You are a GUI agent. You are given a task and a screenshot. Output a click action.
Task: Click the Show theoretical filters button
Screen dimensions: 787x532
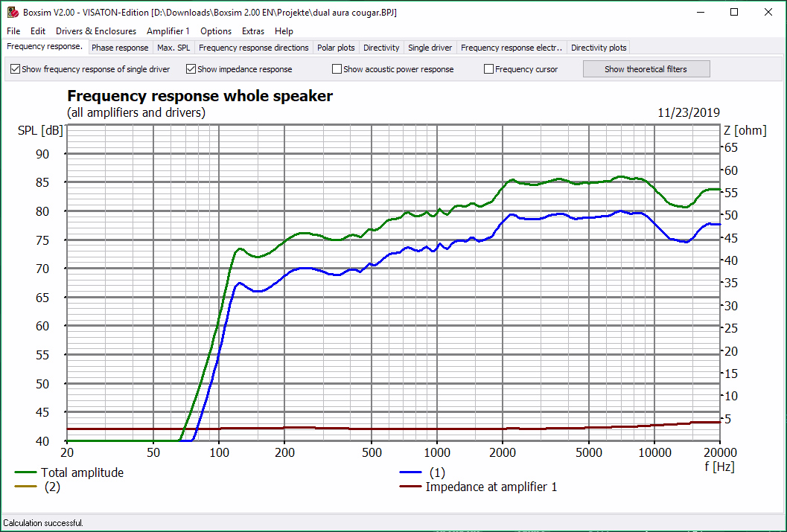coord(646,69)
